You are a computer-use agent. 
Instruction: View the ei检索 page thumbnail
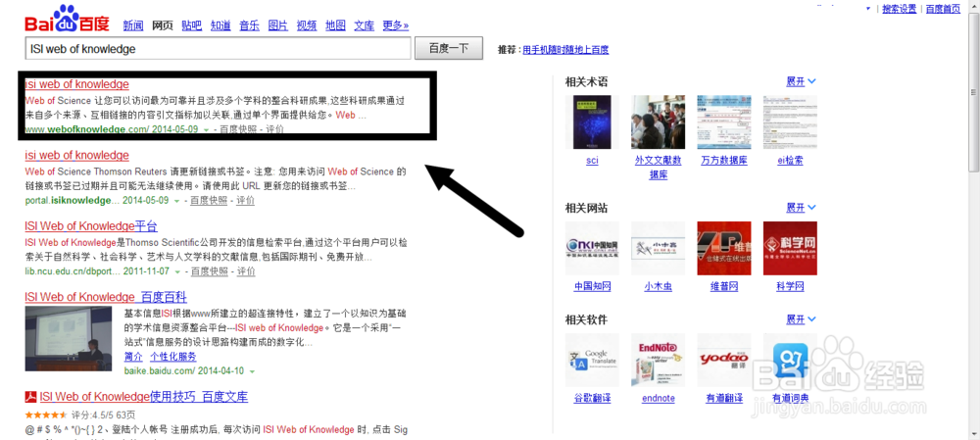pos(791,122)
